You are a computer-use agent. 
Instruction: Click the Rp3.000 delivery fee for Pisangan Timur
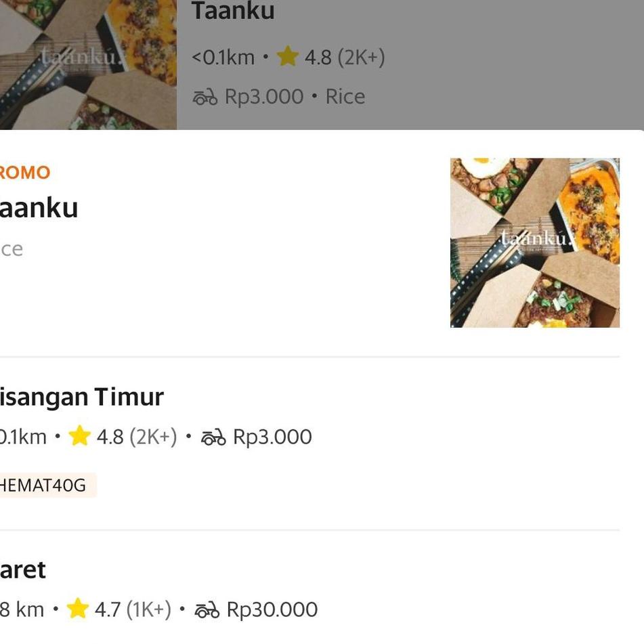pyautogui.click(x=273, y=437)
